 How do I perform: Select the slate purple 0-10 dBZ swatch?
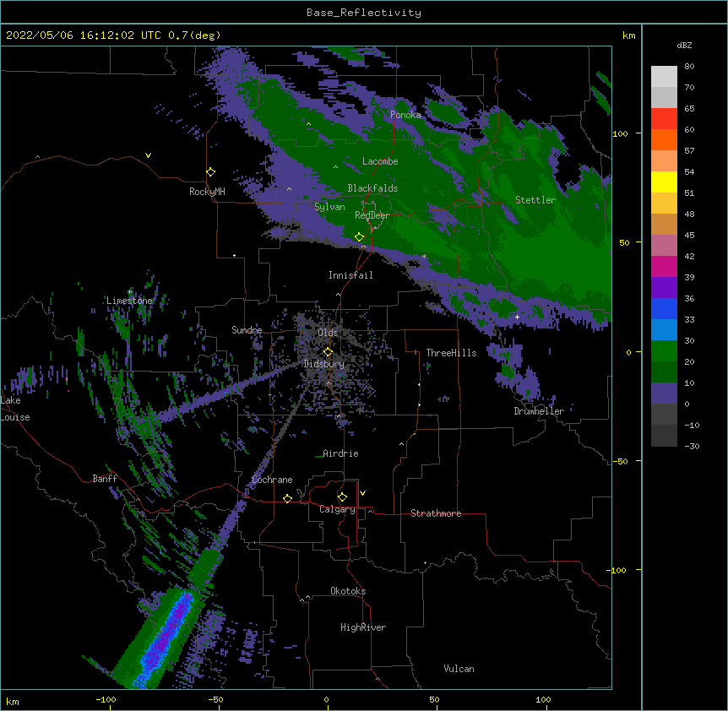click(x=664, y=393)
